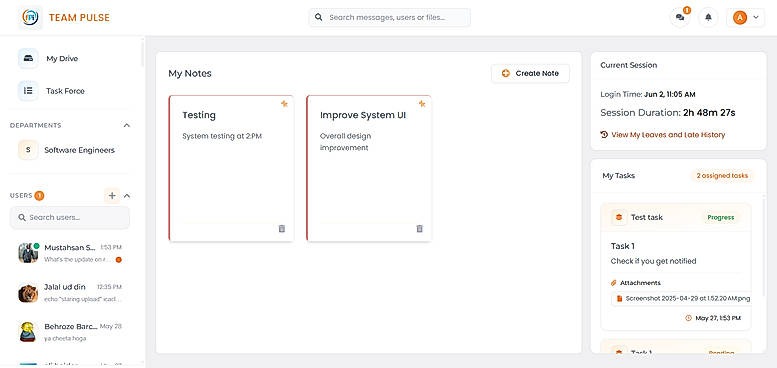Collapse the Users section
The height and width of the screenshot is (368, 777).
click(127, 196)
